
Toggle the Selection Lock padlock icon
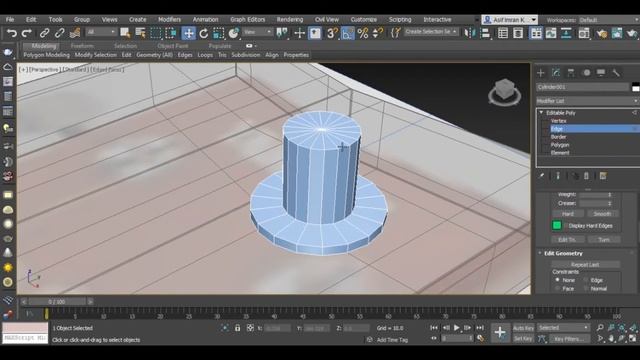click(x=238, y=328)
